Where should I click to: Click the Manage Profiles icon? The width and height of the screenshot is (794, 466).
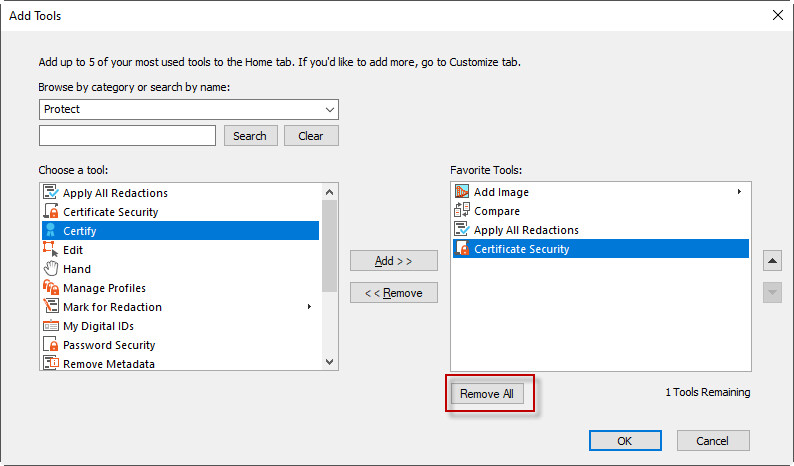coord(51,288)
